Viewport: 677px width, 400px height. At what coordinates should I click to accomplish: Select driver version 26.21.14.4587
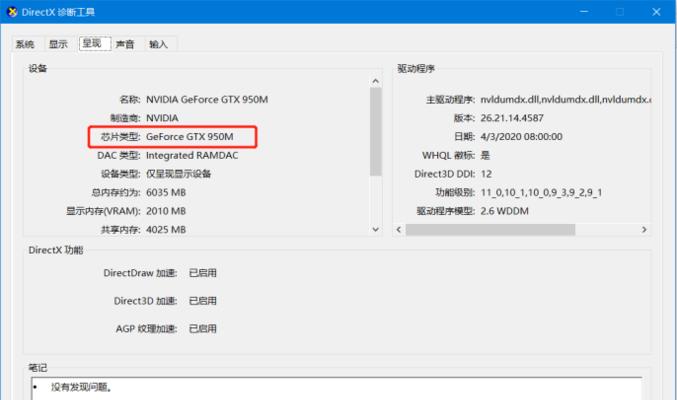tap(512, 118)
